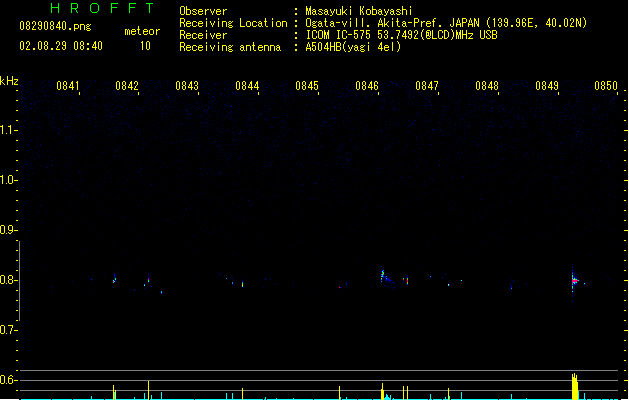Click the meteor label

coord(142,31)
